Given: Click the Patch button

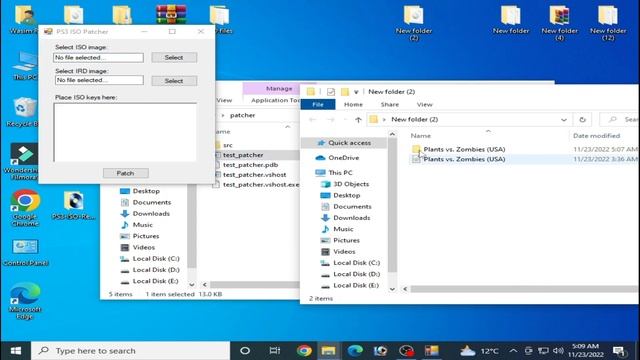Looking at the screenshot, I should 125,173.
